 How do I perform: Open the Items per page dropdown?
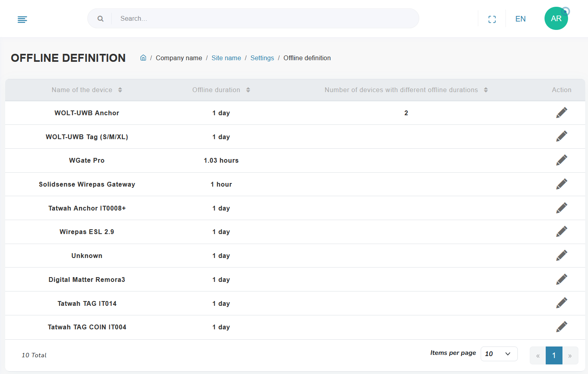pos(499,354)
